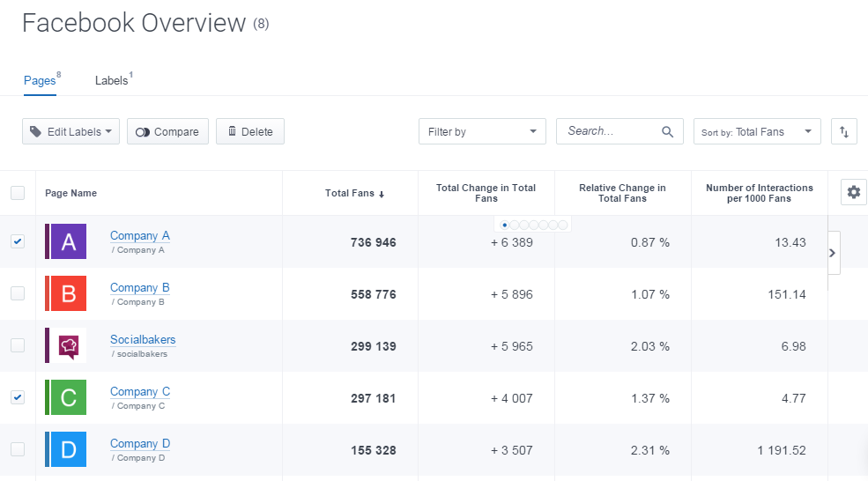
Task: Click the settings gear icon in table header
Action: point(853,192)
